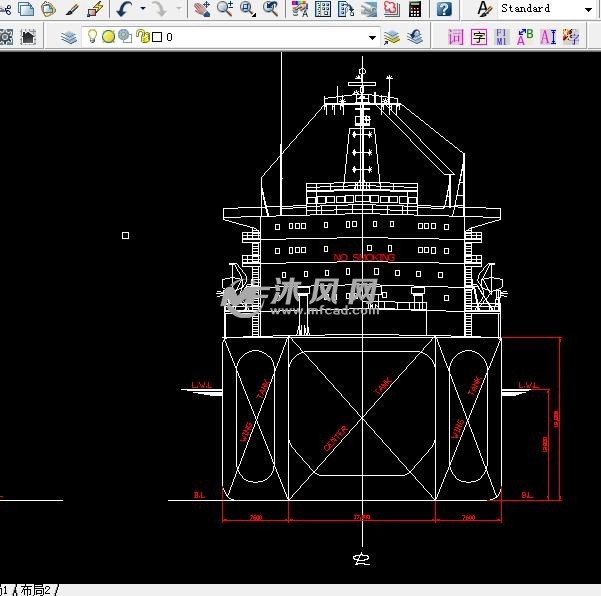The height and width of the screenshot is (596, 601).
Task: Click the Layer Previous icon
Action: click(414, 37)
